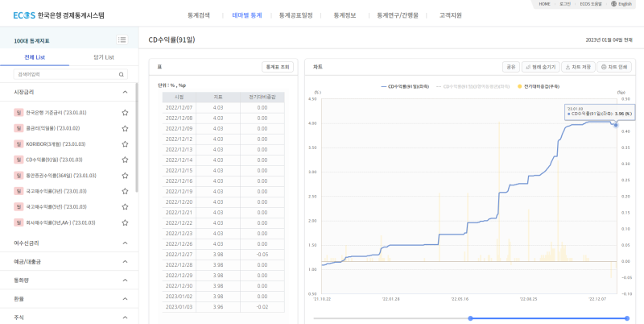This screenshot has height=324, width=644.
Task: Switch to the 닫기 List tab
Action: point(104,57)
